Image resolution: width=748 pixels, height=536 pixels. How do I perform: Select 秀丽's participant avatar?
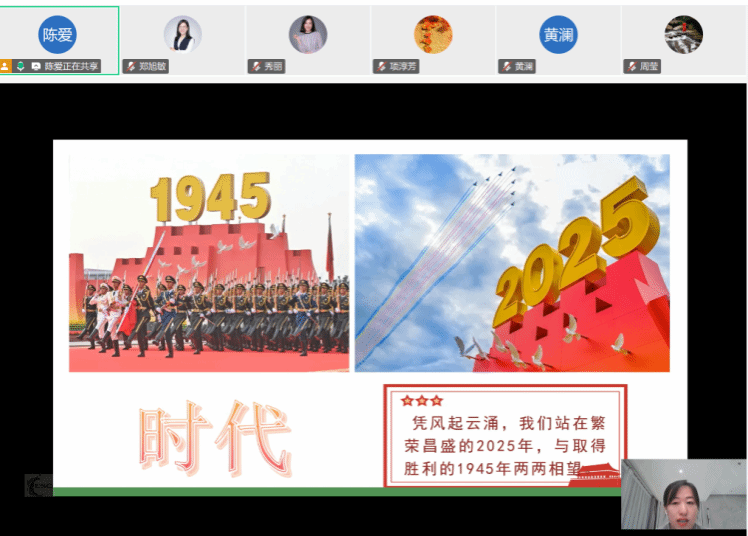308,34
